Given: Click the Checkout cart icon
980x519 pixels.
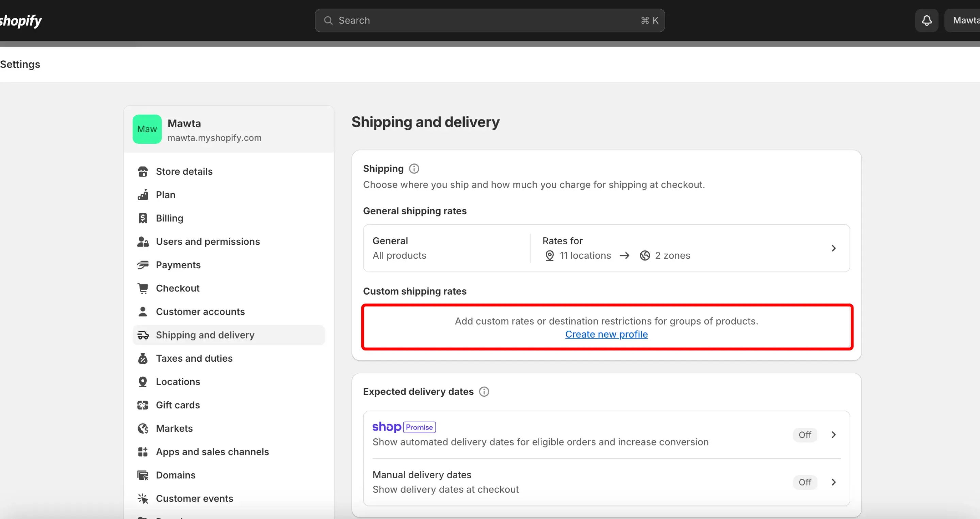Looking at the screenshot, I should click(143, 289).
